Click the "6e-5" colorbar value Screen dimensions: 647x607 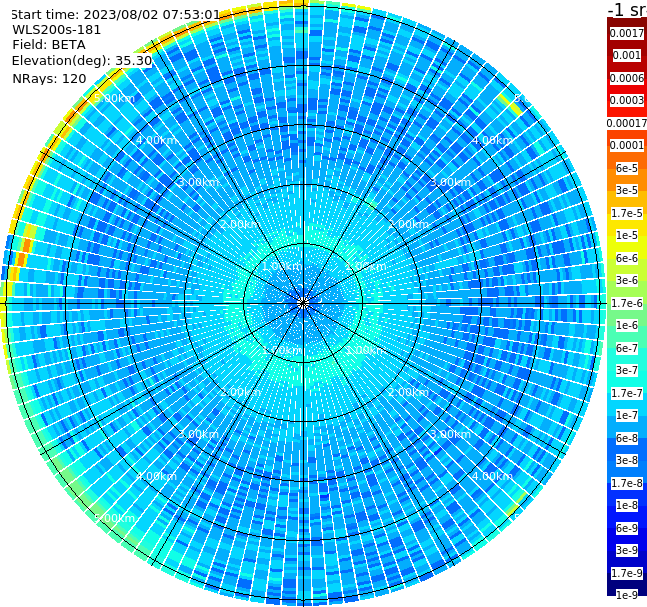point(627,168)
